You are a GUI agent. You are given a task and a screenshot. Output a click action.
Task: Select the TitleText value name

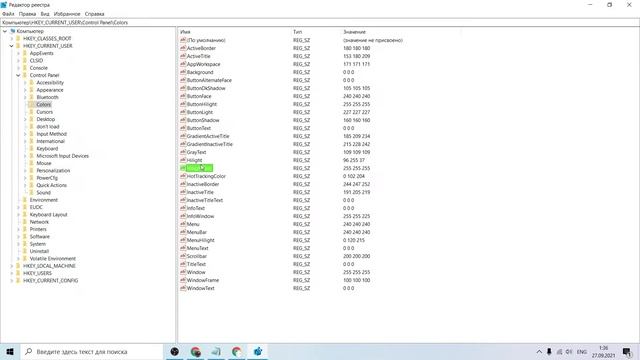[196, 264]
